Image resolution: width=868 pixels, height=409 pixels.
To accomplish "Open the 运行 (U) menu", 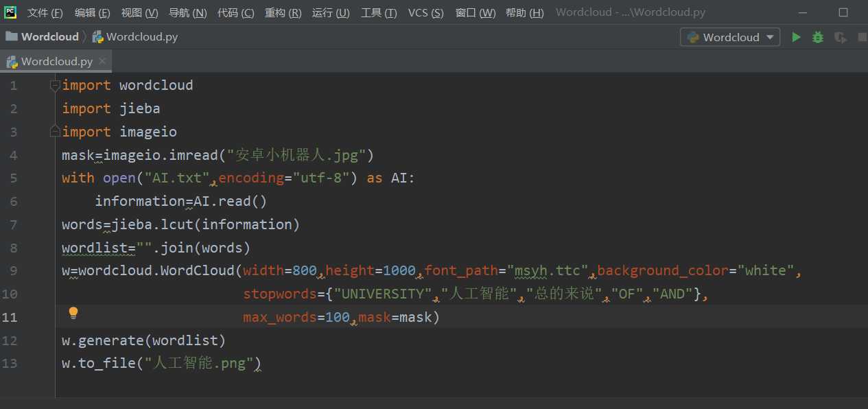I will [331, 13].
